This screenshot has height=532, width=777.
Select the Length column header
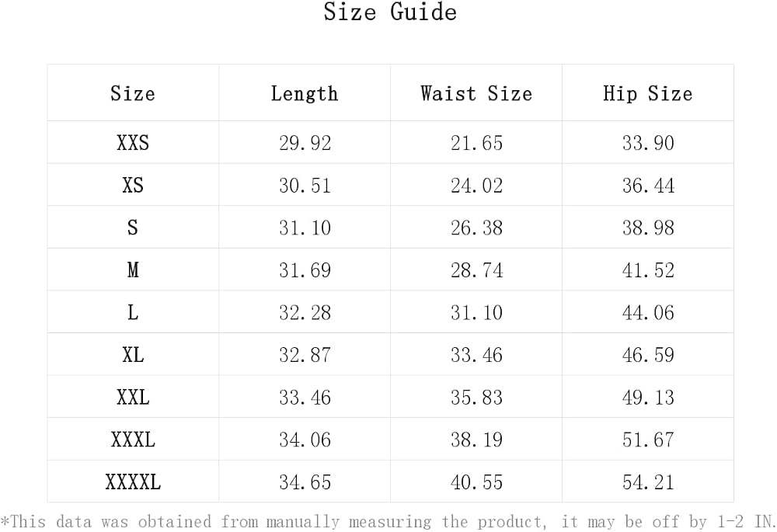point(305,94)
